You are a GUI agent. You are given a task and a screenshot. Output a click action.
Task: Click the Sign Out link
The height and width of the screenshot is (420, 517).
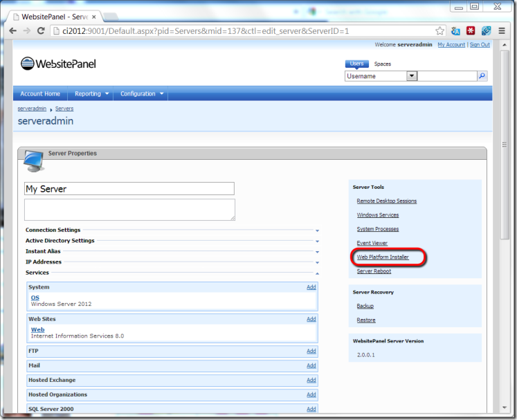[x=479, y=45]
